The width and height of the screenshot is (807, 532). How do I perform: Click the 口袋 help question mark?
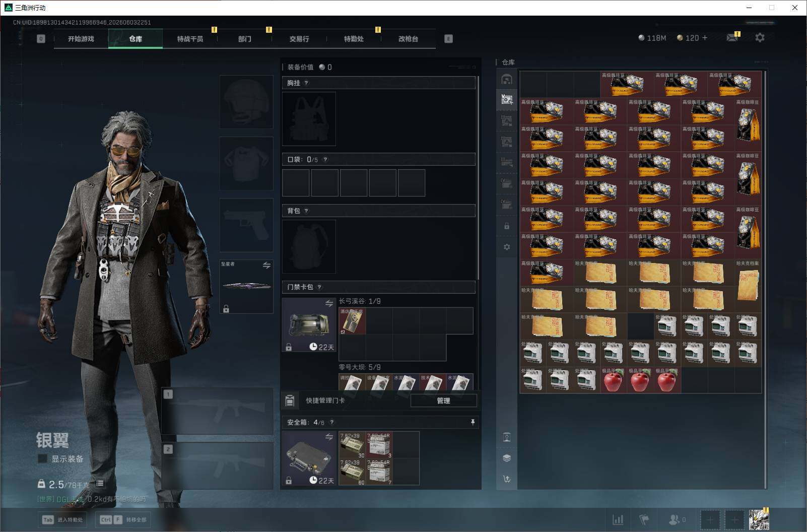[325, 160]
